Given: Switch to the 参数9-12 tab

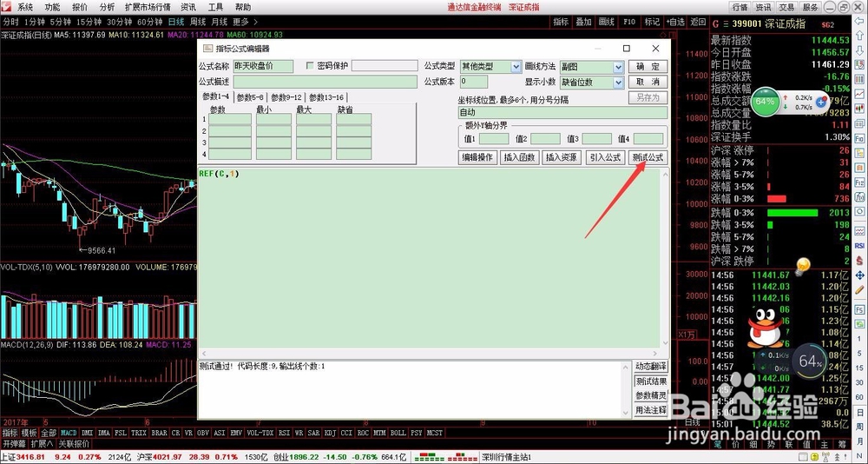Looking at the screenshot, I should click(x=286, y=97).
